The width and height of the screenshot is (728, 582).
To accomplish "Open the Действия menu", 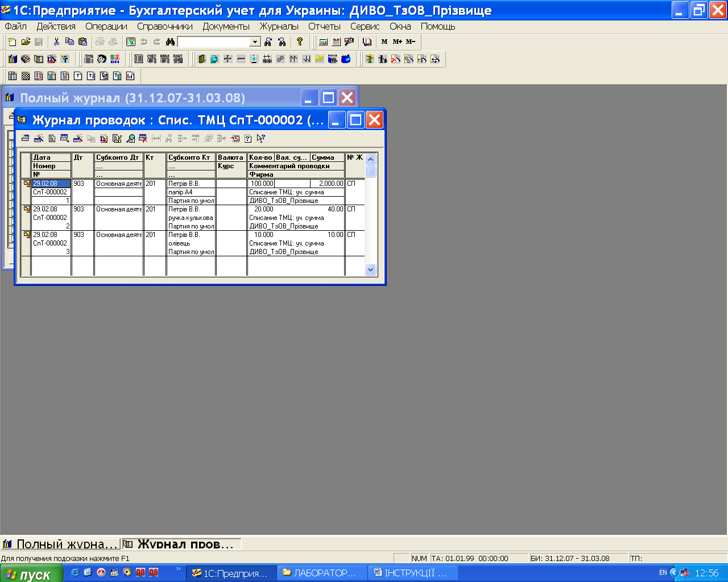I will [x=56, y=26].
